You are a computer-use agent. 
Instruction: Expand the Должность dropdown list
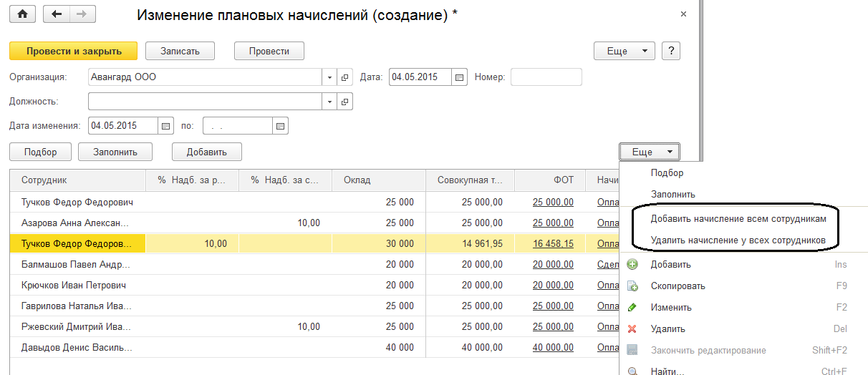coord(329,102)
